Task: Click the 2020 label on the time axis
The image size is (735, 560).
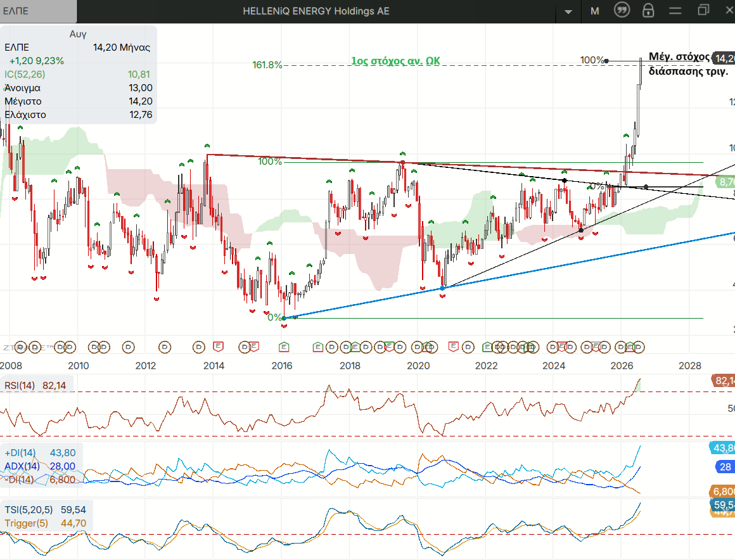Action: point(418,366)
